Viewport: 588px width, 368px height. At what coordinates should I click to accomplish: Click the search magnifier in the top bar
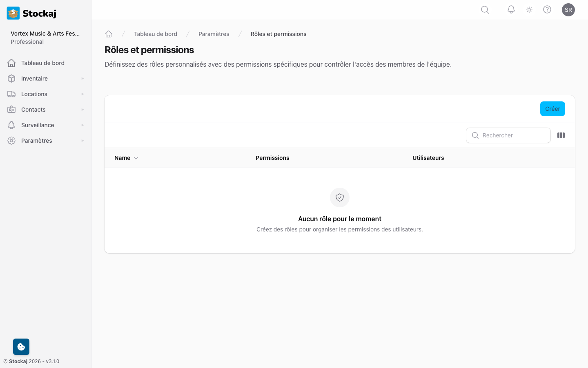coord(485,10)
